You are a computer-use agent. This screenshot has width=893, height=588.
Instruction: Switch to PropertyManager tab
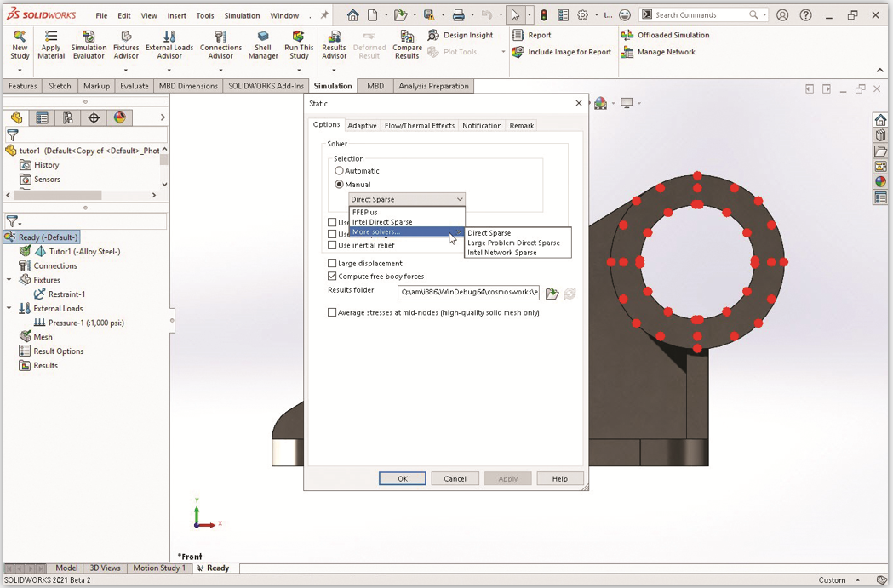[x=43, y=117]
